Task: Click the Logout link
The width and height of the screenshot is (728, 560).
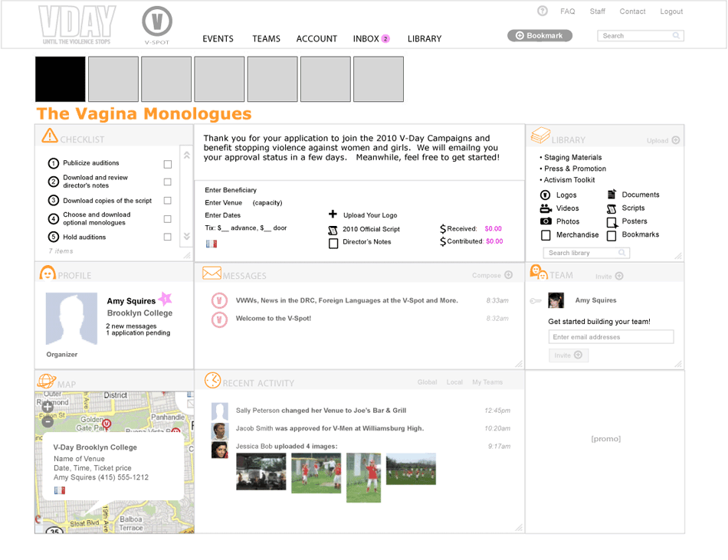Action: click(671, 11)
